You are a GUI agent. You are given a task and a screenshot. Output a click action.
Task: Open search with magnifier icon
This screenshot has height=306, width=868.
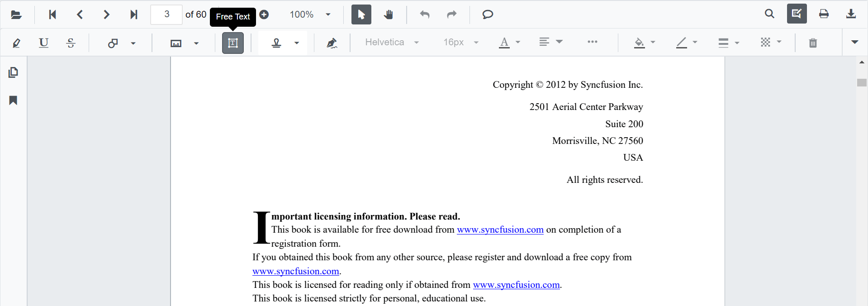pos(769,14)
